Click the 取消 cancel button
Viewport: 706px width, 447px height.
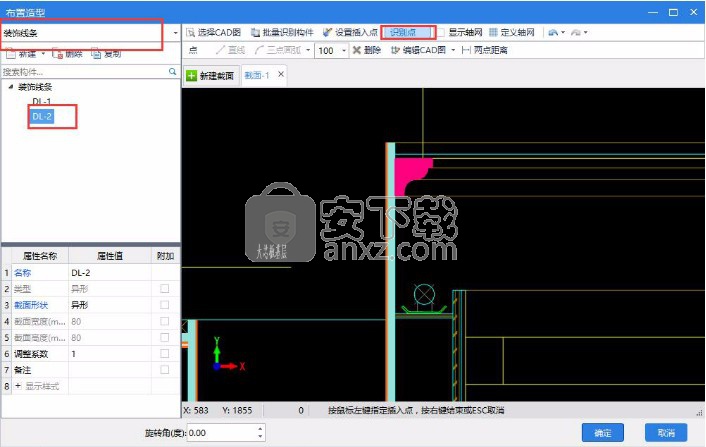[x=666, y=433]
